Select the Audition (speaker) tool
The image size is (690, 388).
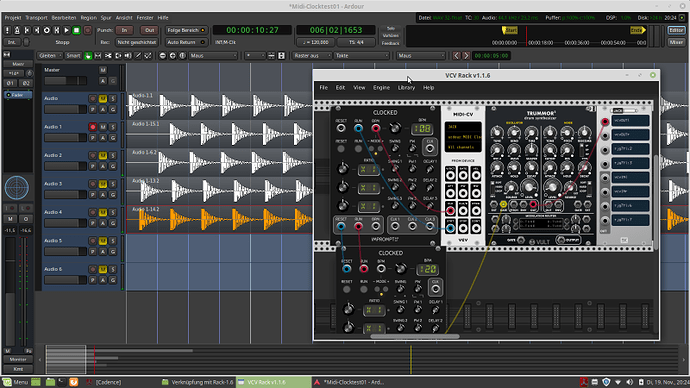[x=128, y=56]
